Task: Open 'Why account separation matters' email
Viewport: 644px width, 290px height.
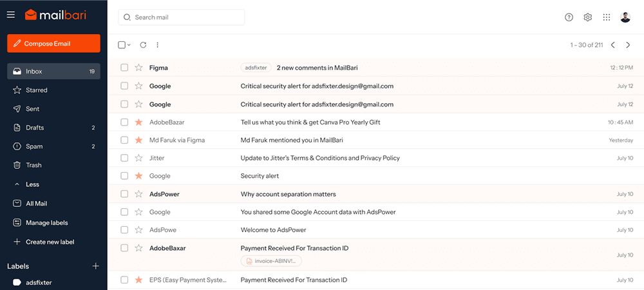Action: tap(288, 194)
